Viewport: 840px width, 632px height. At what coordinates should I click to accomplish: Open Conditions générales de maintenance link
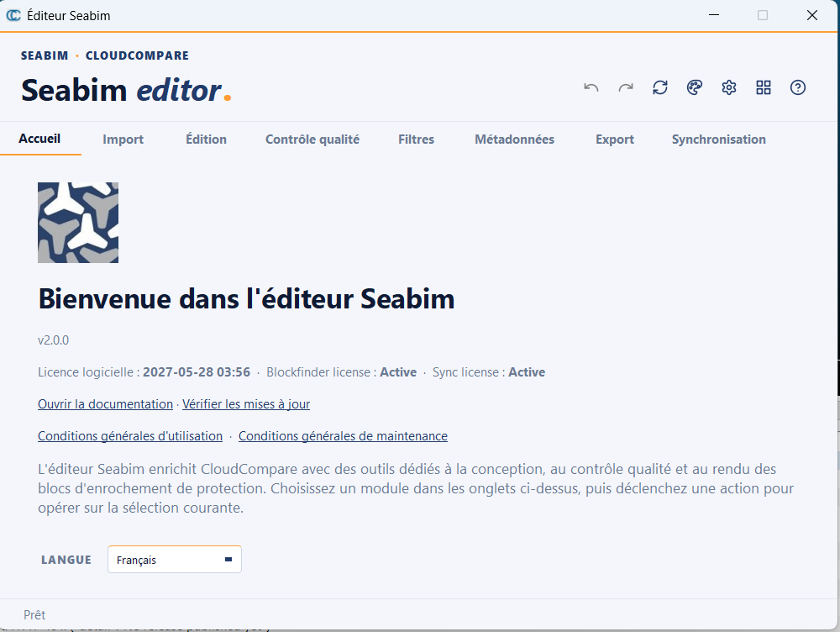[343, 436]
